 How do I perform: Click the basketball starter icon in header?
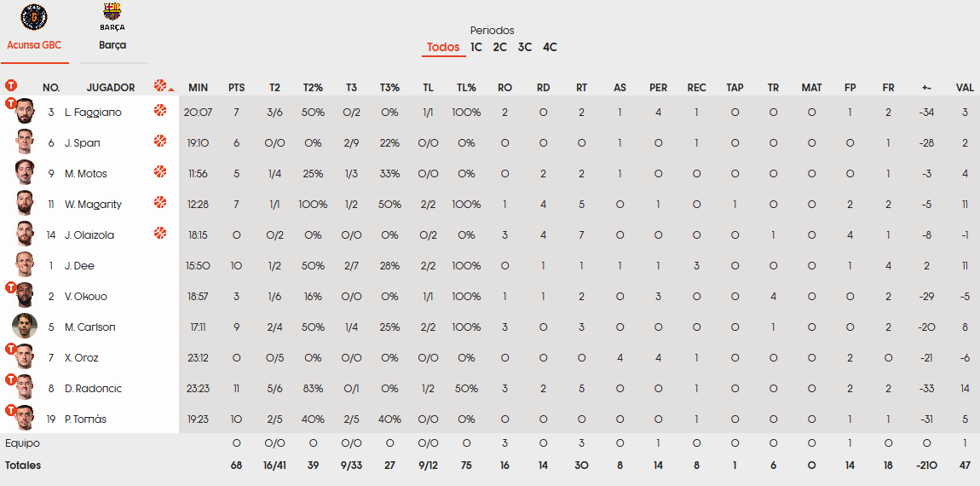click(x=160, y=86)
